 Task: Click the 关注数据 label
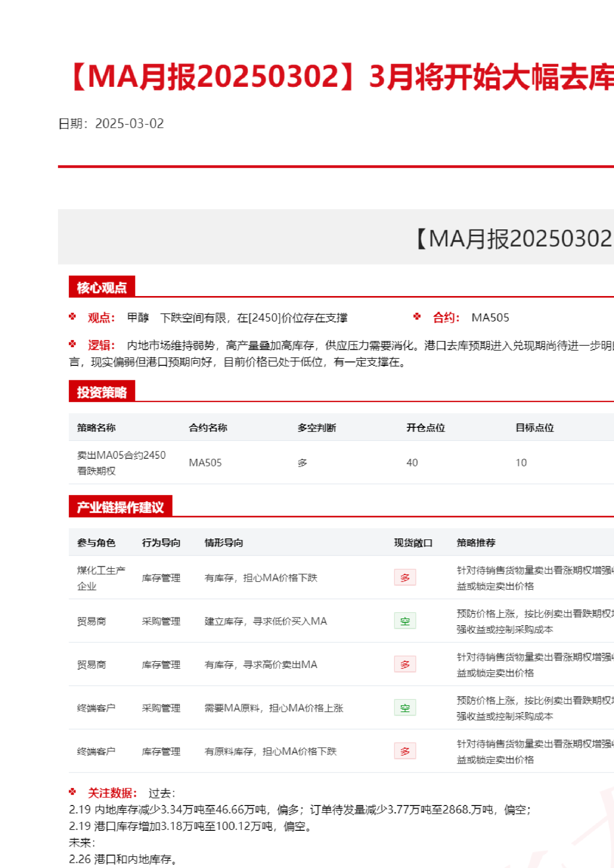pos(113,793)
